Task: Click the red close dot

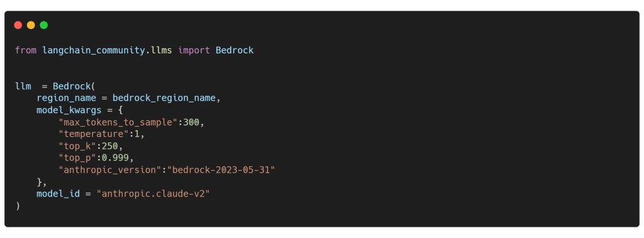Action: point(18,25)
